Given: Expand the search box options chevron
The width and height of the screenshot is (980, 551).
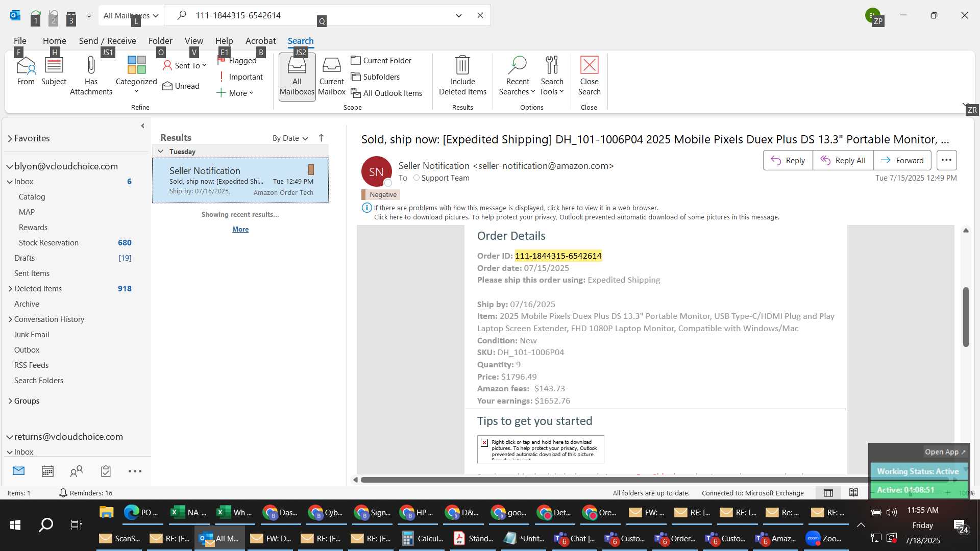Looking at the screenshot, I should pos(458,15).
